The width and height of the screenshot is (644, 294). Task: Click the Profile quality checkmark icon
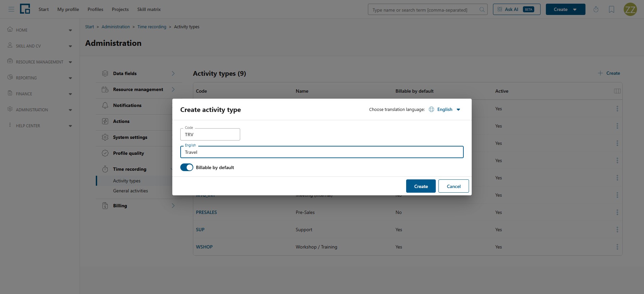(105, 153)
